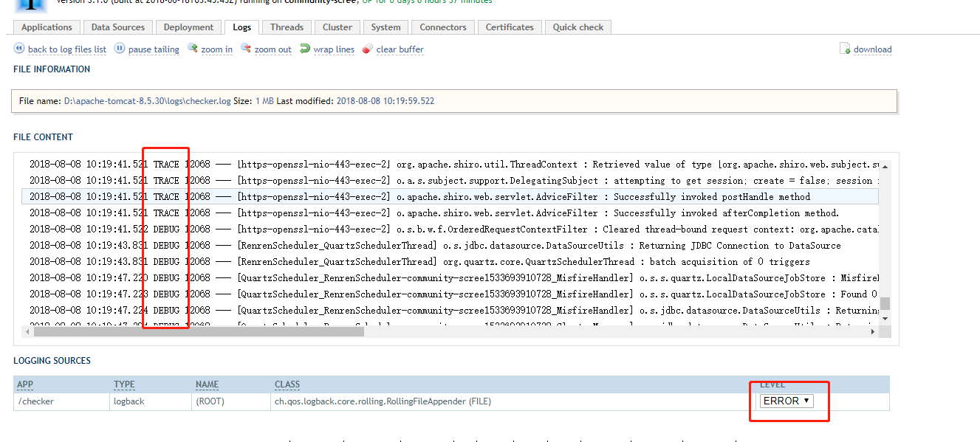Click the download file icon
Image resolution: width=980 pixels, height=442 pixels.
click(x=845, y=49)
